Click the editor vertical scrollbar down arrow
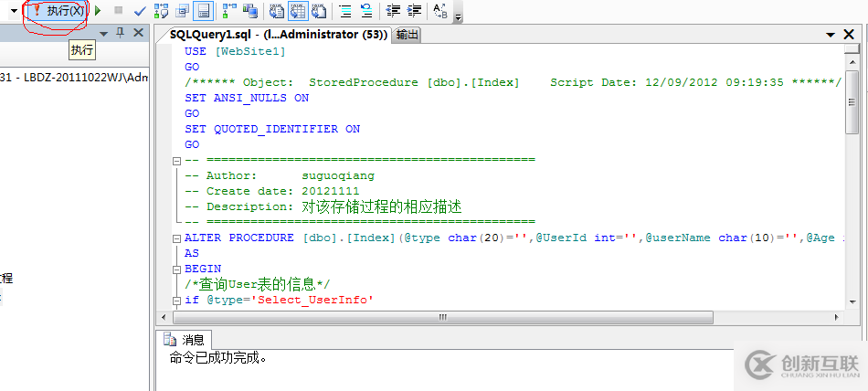This screenshot has height=391, width=868. click(x=852, y=301)
